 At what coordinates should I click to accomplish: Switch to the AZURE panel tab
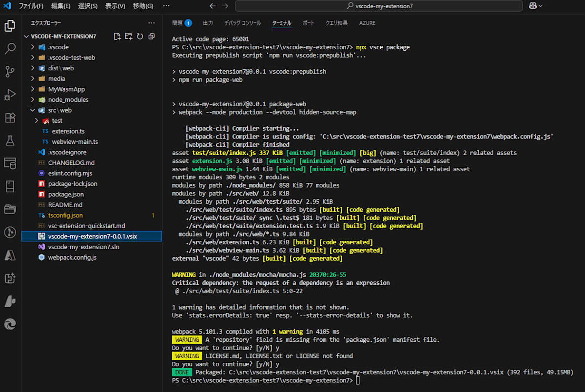(x=367, y=23)
